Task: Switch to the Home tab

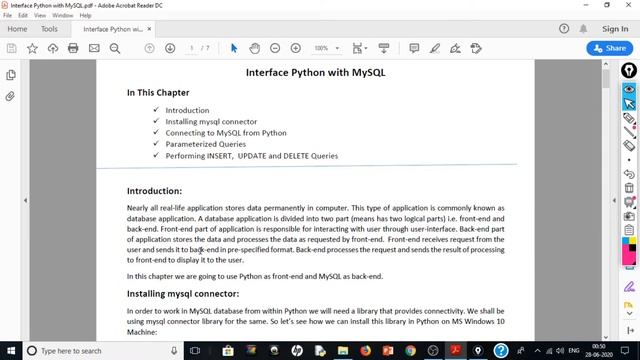Action: coord(17,29)
